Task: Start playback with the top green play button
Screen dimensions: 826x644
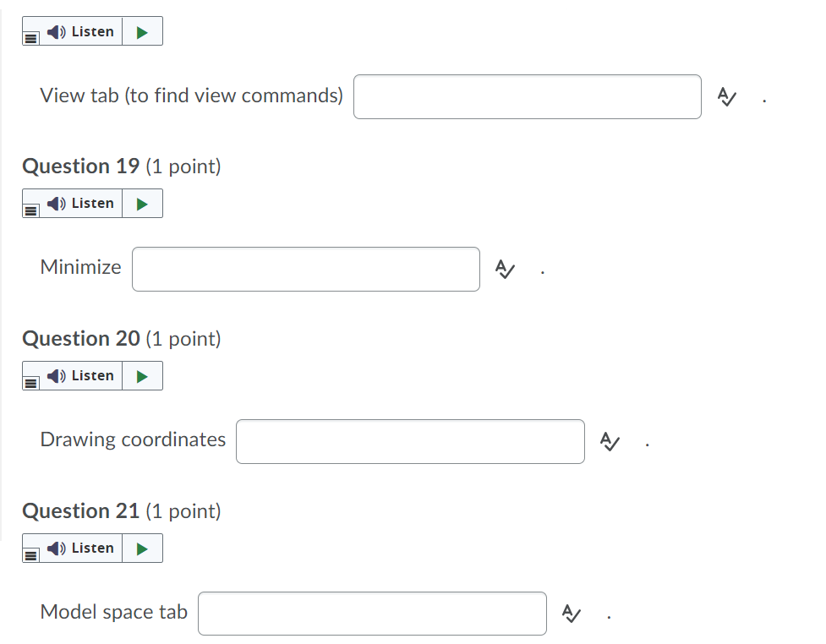Action: [144, 30]
